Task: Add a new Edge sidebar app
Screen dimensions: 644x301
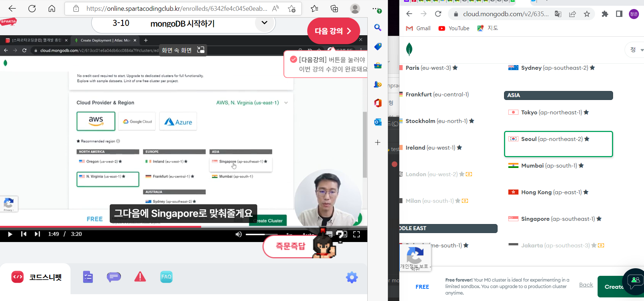Action: (378, 142)
